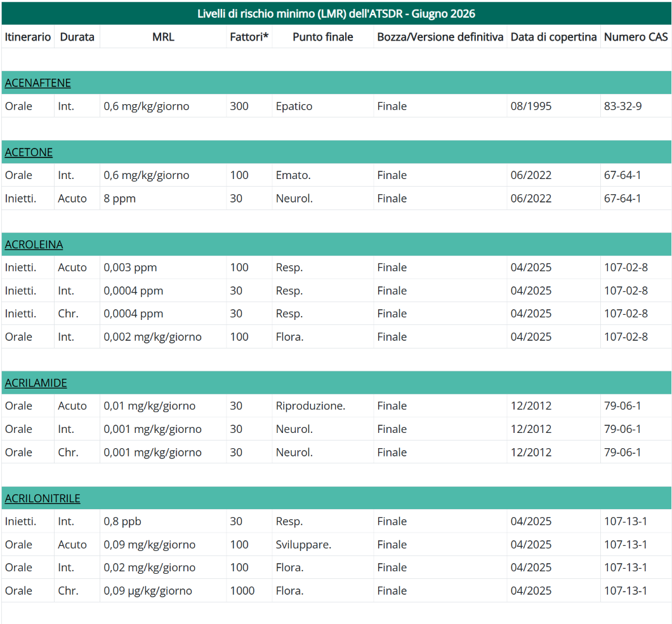Select the Data di copertina header
This screenshot has height=624, width=672.
coord(554,37)
